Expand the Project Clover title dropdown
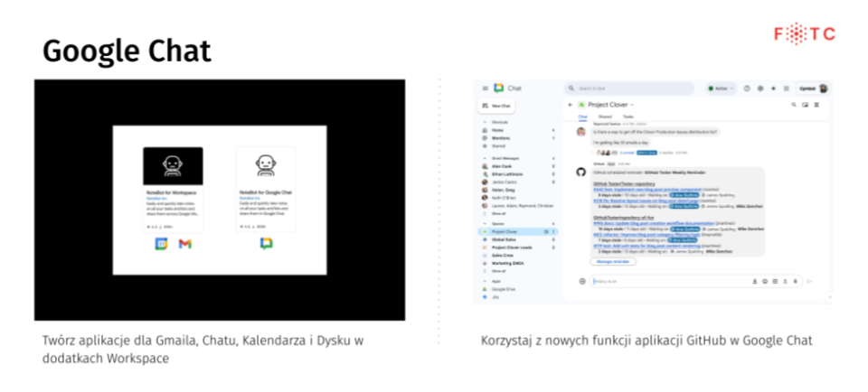This screenshot has width=868, height=392. click(632, 105)
